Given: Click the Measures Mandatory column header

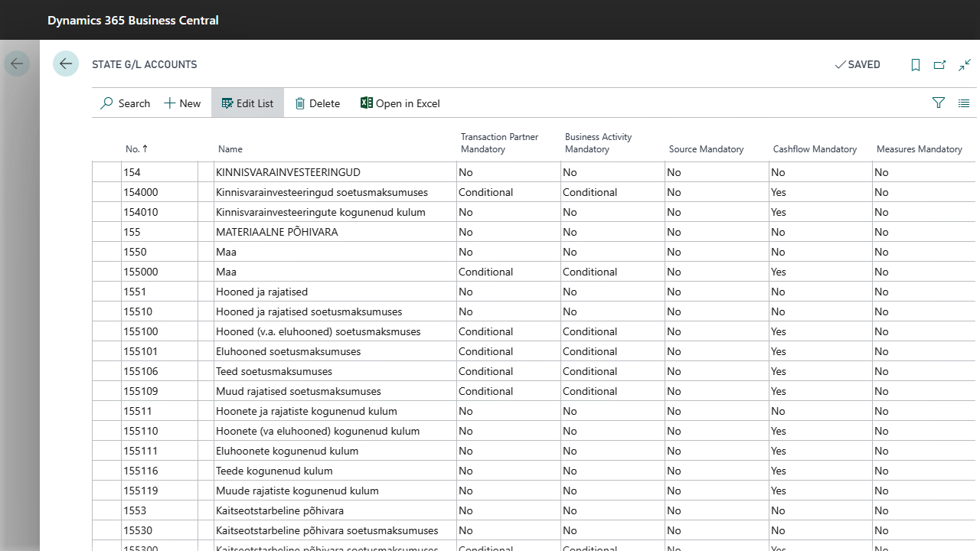Looking at the screenshot, I should pyautogui.click(x=919, y=149).
